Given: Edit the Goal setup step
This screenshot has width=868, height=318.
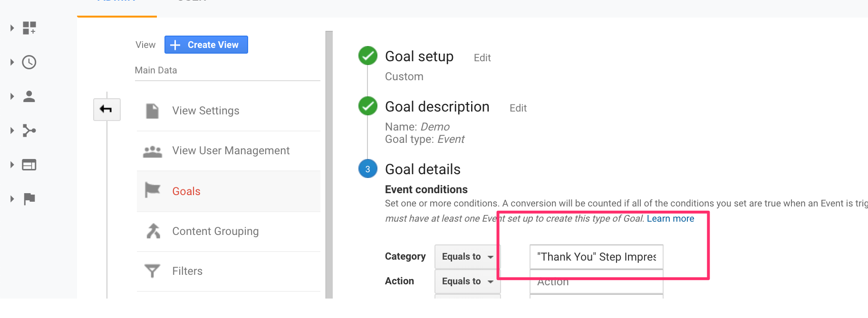Looking at the screenshot, I should click(482, 58).
